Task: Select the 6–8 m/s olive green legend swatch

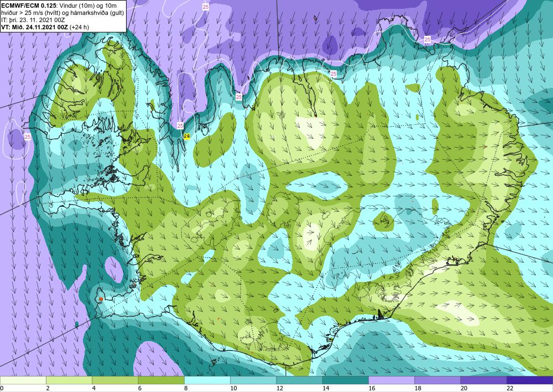Action: [161, 380]
